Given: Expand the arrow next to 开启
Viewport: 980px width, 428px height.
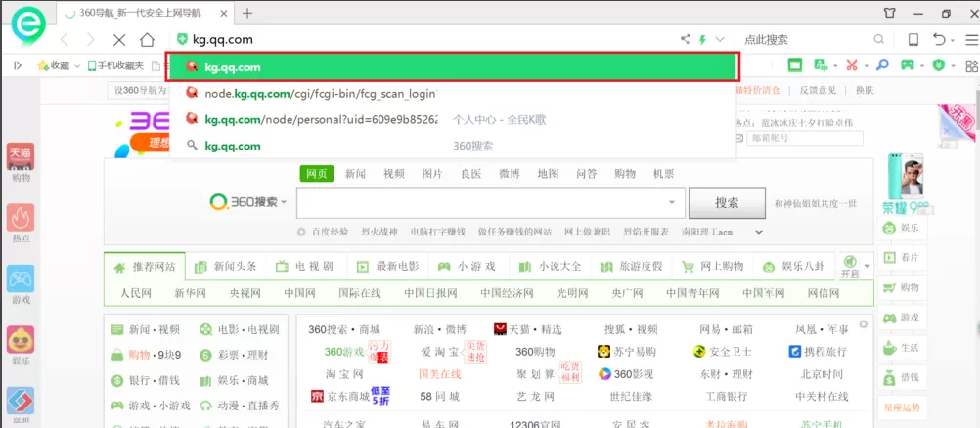Looking at the screenshot, I should [867, 266].
